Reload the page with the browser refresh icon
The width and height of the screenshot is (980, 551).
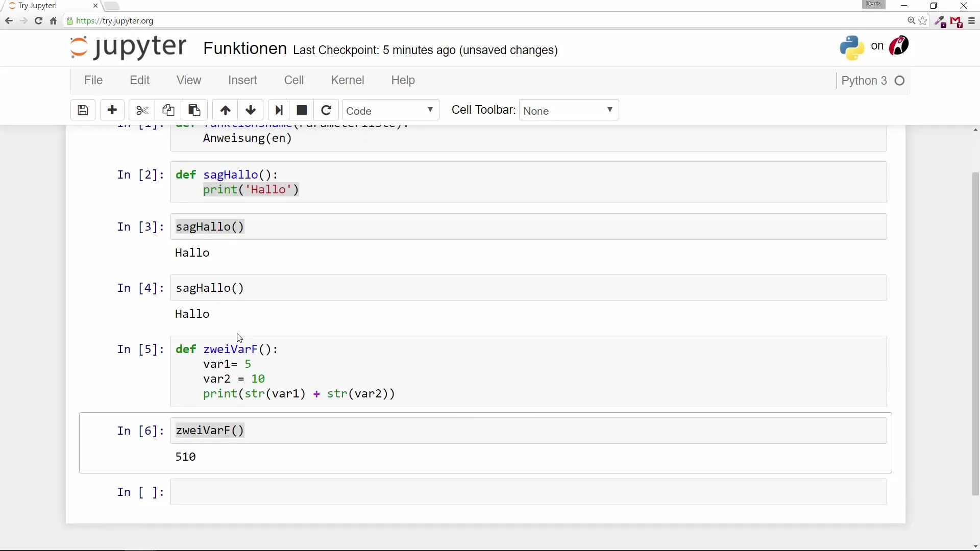tap(38, 21)
